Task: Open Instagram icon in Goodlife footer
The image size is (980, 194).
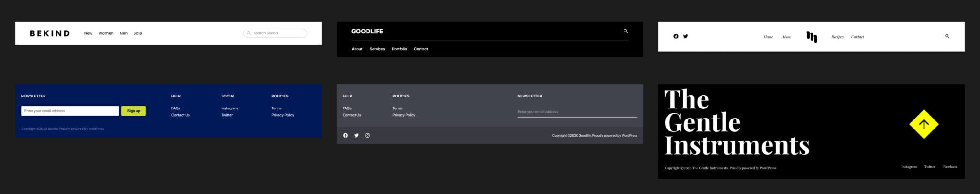Action: 367,136
